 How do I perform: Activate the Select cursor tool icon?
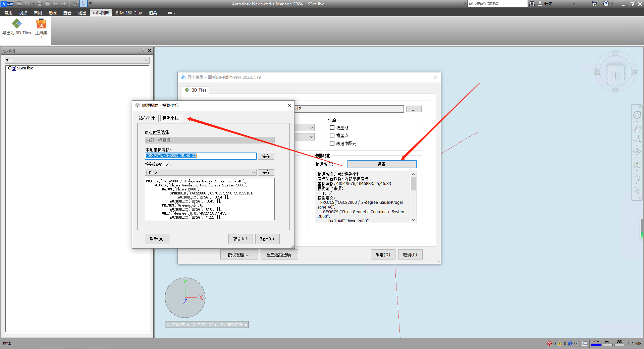click(x=84, y=4)
